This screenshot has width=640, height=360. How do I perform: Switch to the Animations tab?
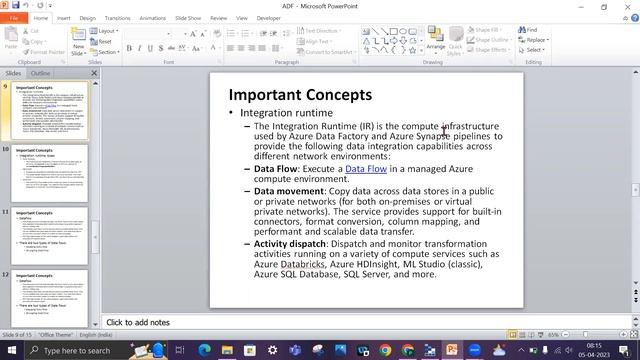(x=153, y=18)
